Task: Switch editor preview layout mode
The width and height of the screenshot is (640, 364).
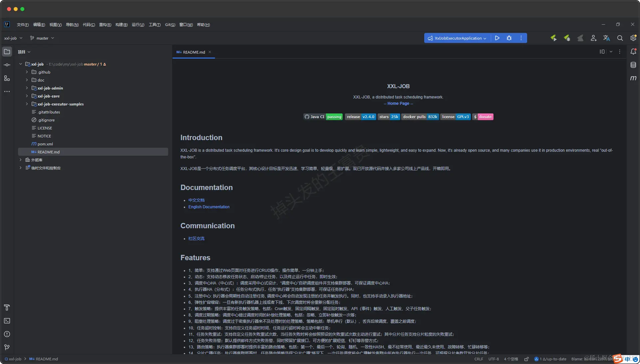Action: [602, 52]
